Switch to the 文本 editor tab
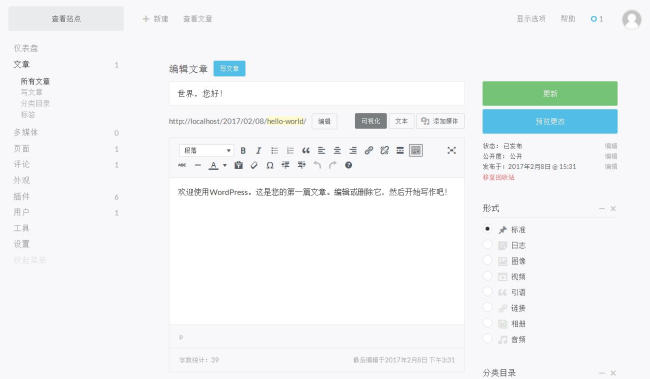The height and width of the screenshot is (379, 650). pos(401,121)
